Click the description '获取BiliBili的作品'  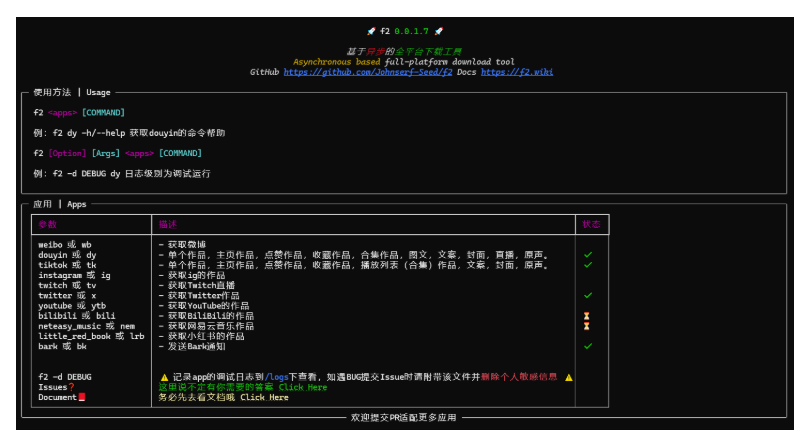pyautogui.click(x=210, y=316)
